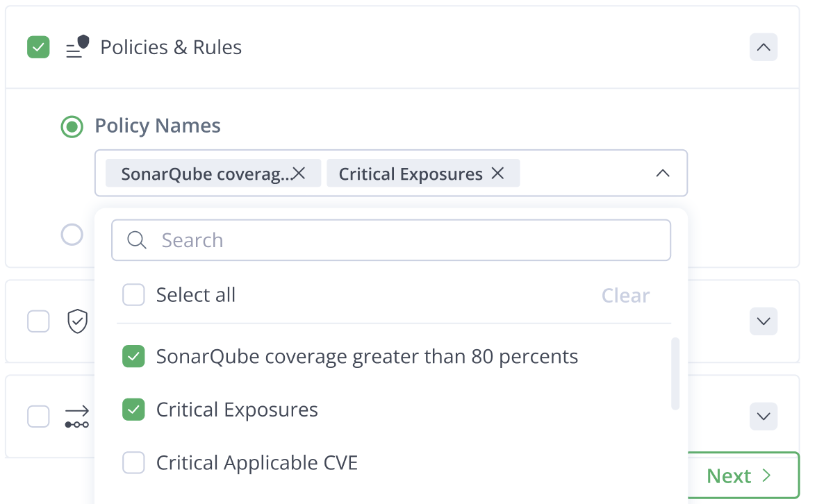Check the Critical Applicable CVE option
This screenshot has width=817, height=504.
133,462
